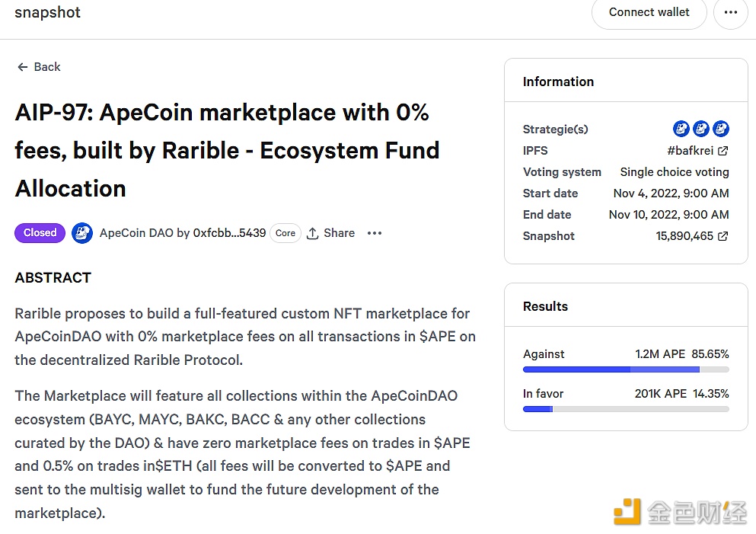Open author address 0xfcbb...5439
The height and width of the screenshot is (534, 756).
pos(229,233)
